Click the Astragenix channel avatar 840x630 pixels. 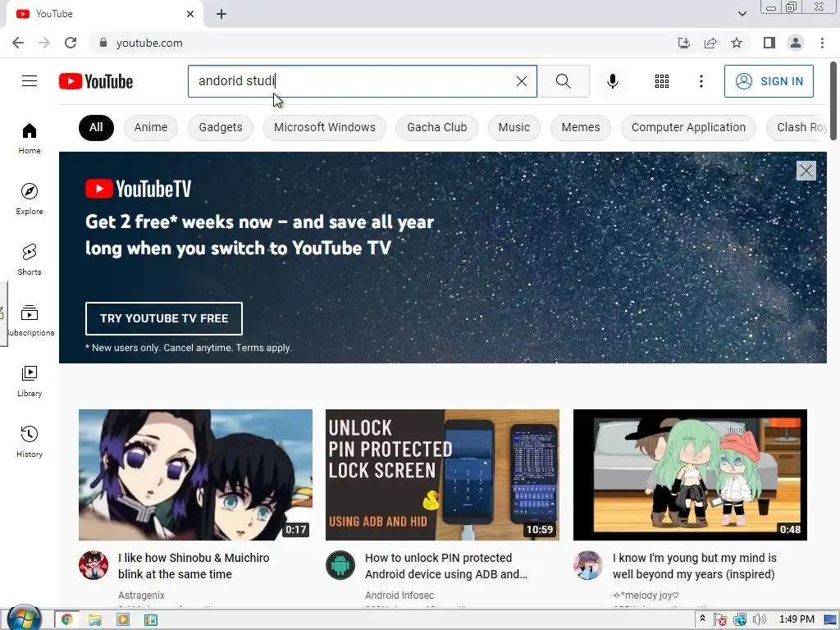pyautogui.click(x=94, y=565)
